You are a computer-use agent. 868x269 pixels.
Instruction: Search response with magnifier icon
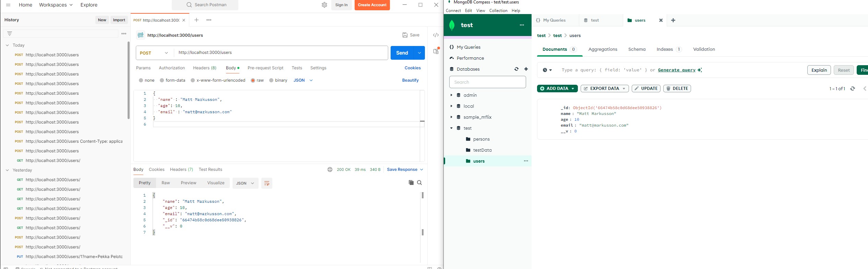tap(419, 183)
